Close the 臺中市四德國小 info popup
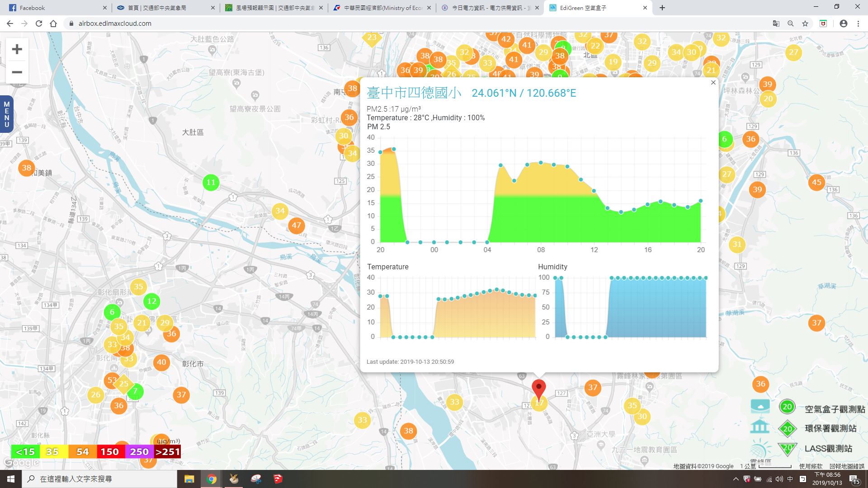Image resolution: width=868 pixels, height=488 pixels. (713, 83)
